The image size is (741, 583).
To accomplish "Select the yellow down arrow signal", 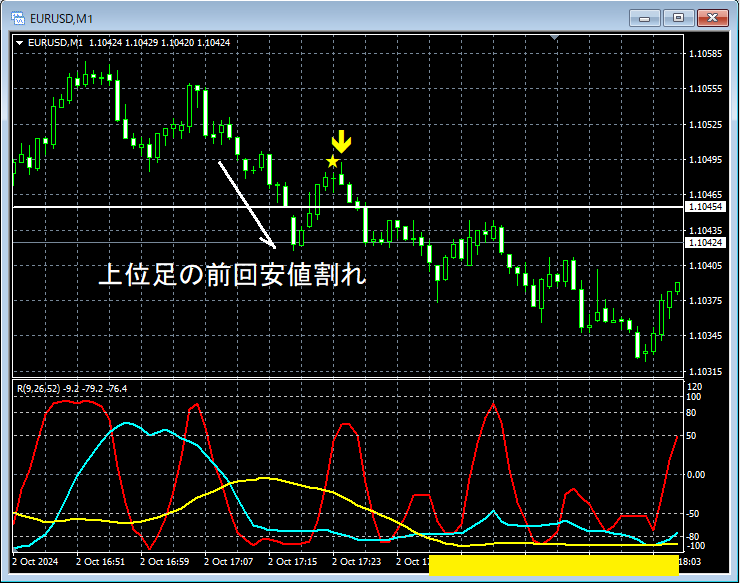I will pyautogui.click(x=341, y=142).
